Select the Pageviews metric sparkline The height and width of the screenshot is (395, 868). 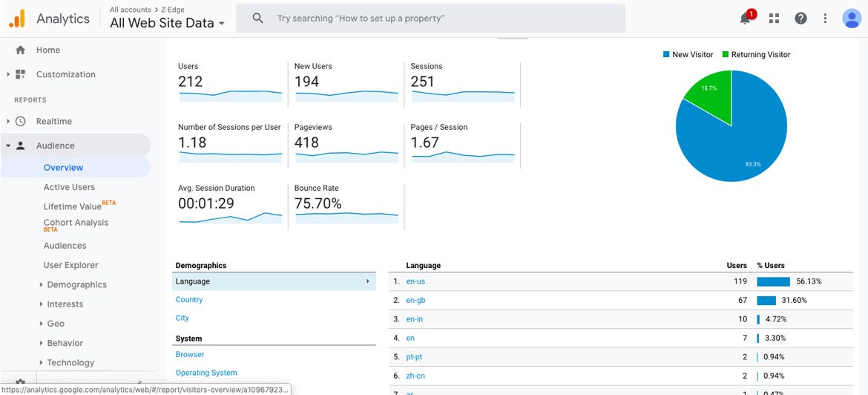point(346,156)
